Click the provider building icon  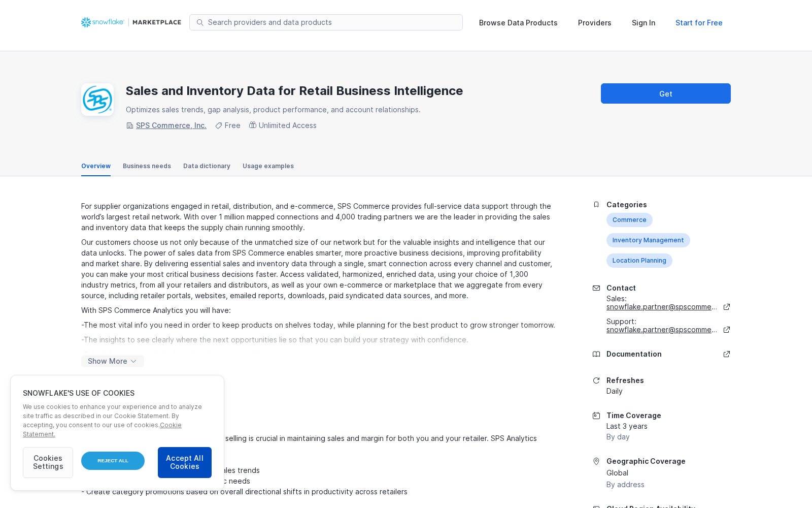(130, 125)
